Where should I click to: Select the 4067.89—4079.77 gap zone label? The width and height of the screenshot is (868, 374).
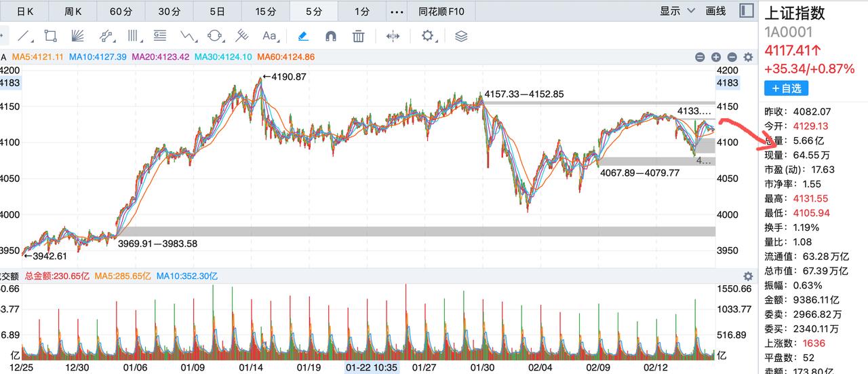coord(639,172)
